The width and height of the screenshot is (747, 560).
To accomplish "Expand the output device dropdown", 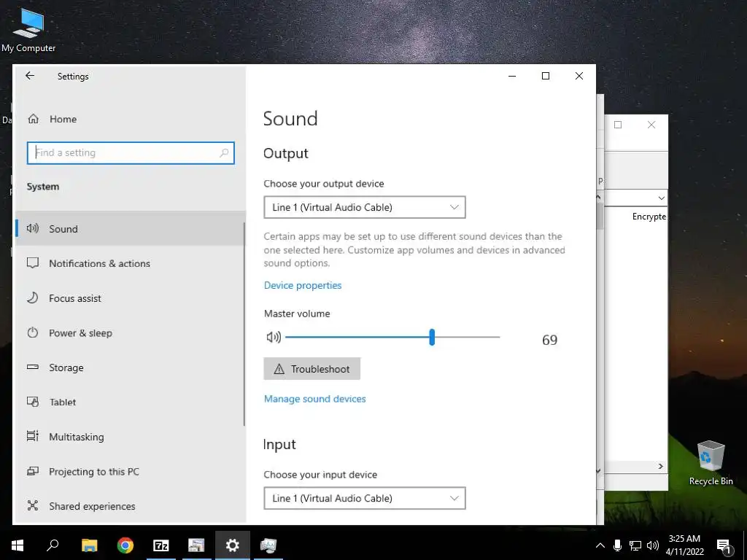I will [x=365, y=207].
